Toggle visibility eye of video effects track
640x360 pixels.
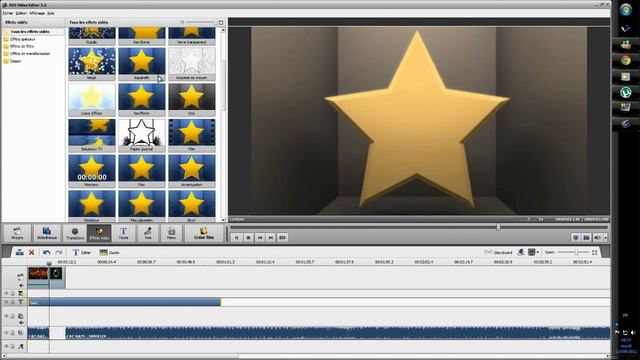click(6, 293)
